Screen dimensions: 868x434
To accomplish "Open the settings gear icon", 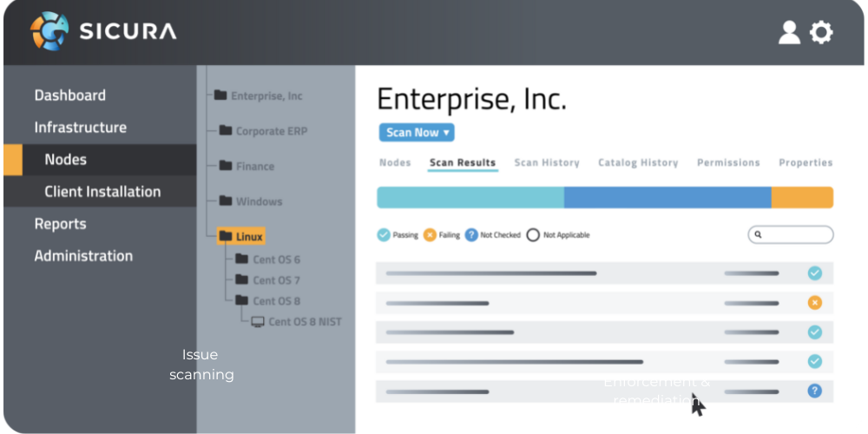I will click(821, 33).
